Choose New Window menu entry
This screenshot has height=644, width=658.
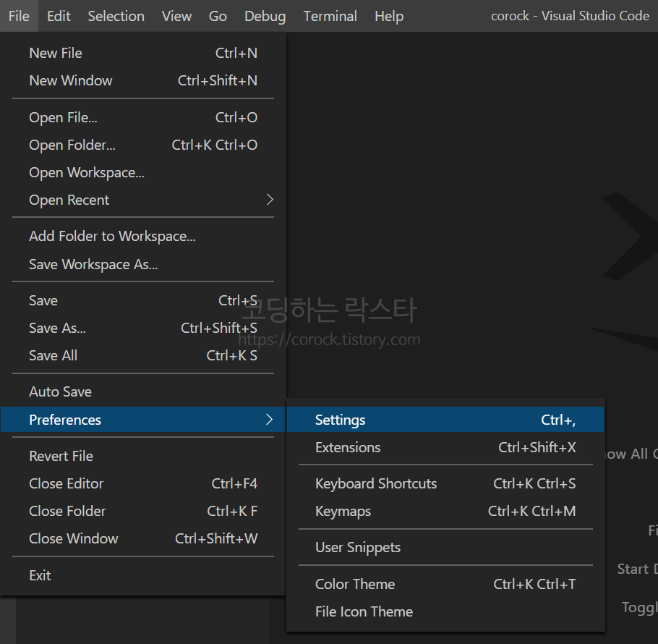pyautogui.click(x=143, y=80)
